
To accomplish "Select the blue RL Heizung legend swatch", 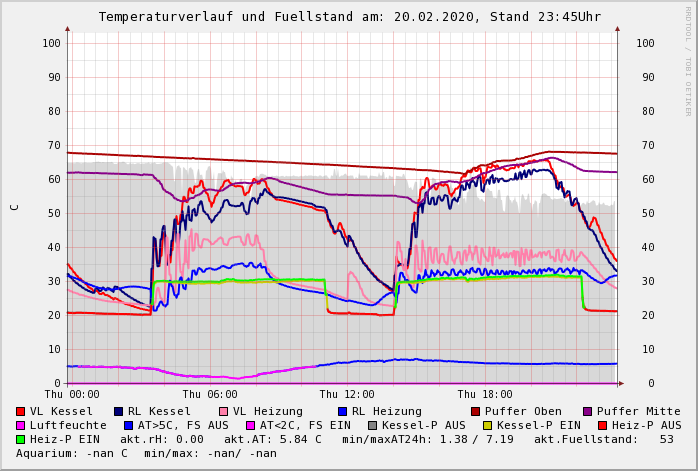I will click(342, 411).
